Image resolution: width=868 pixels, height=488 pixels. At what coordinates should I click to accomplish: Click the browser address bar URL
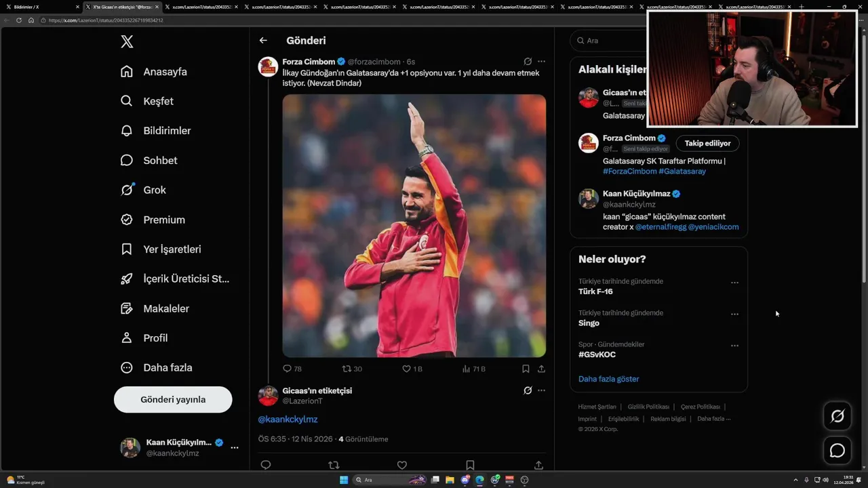tap(106, 20)
